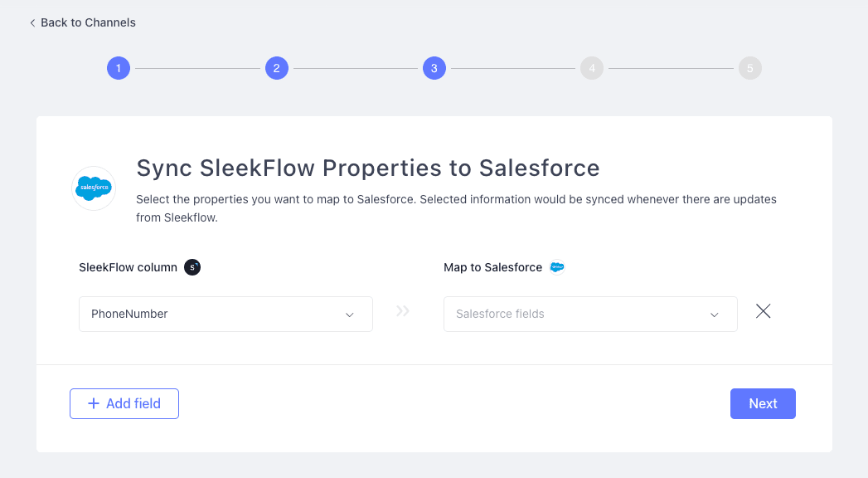Viewport: 868px width, 478px height.
Task: Click the step 5 circle in the stepper
Action: pos(749,68)
